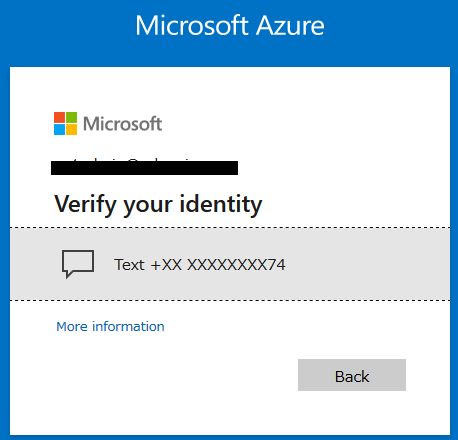458x440 pixels.
Task: Click the Verify your identity heading
Action: [x=158, y=204]
